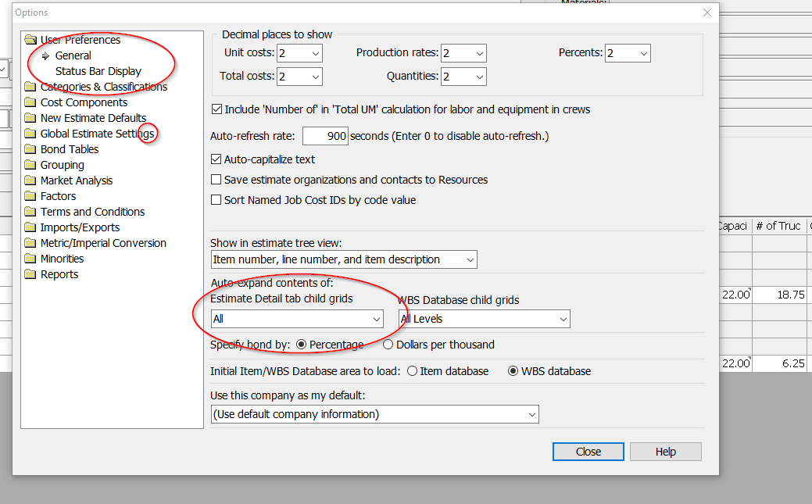This screenshot has height=504, width=812.
Task: Toggle Auto-capitalize text checkbox
Action: 216,159
